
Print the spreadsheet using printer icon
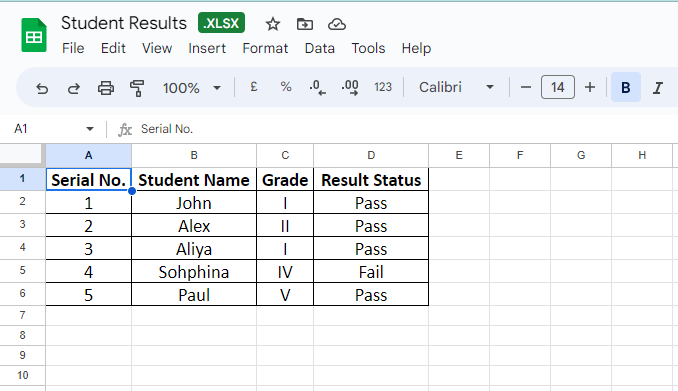point(106,88)
